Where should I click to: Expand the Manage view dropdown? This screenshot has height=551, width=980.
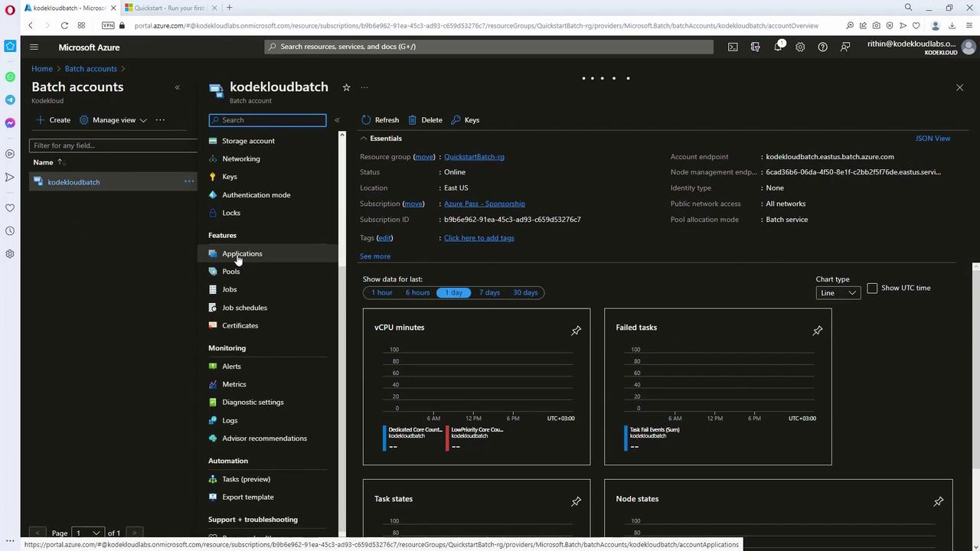click(113, 120)
